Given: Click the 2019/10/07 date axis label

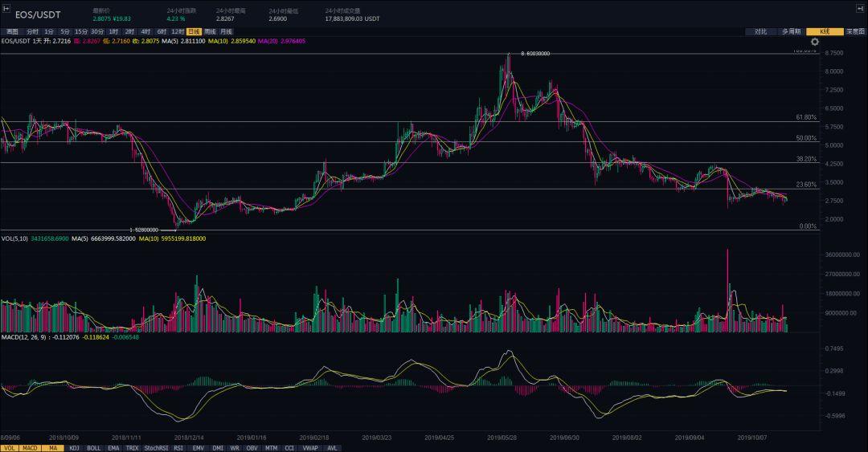Looking at the screenshot, I should 752,437.
